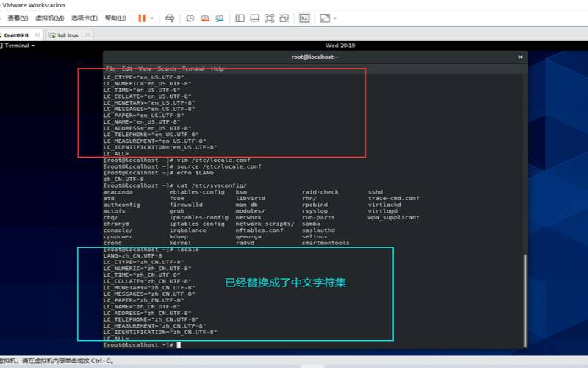Click 'nftables.conf' in the listing
This screenshot has width=588, height=368.
point(259,230)
